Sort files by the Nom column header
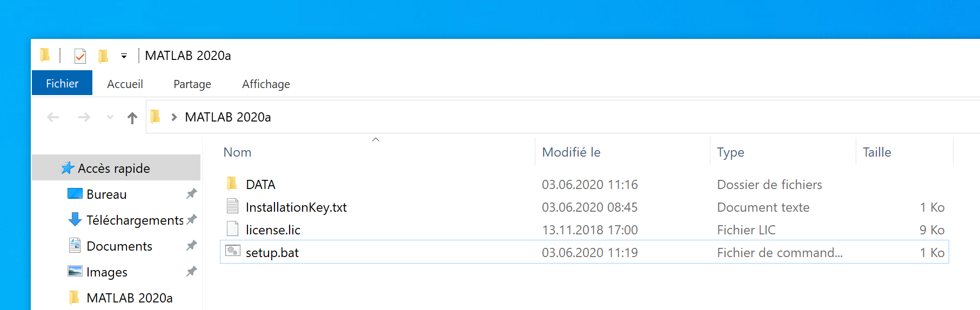Viewport: 980px width, 310px height. click(x=237, y=152)
